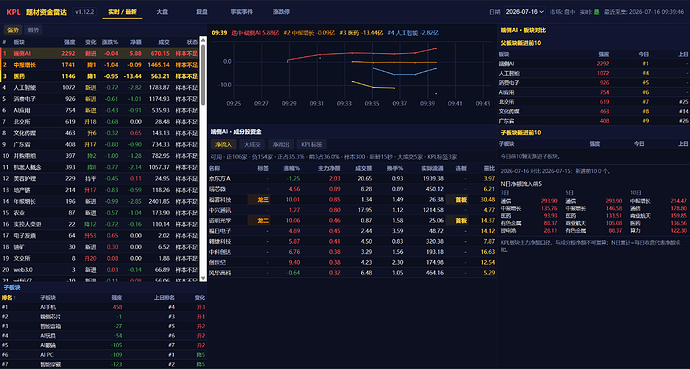Sort sector list by 成交 column header
This screenshot has height=369, width=690.
164,42
